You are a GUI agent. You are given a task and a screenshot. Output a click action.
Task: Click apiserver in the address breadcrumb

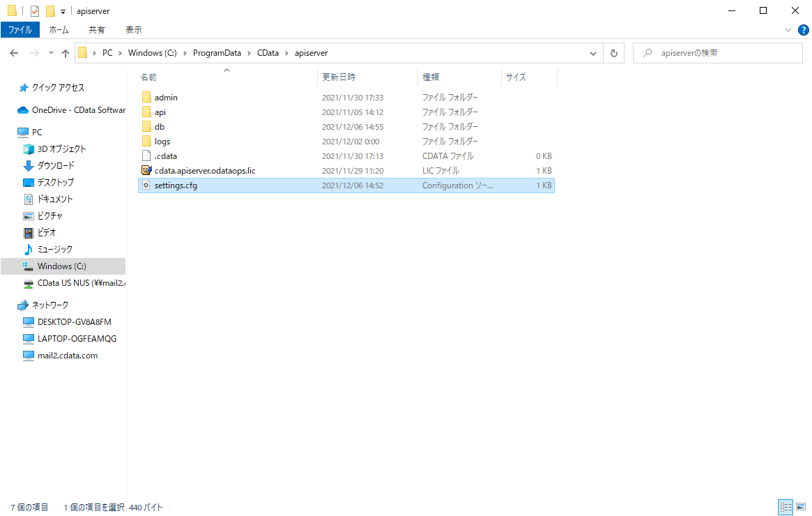pos(312,53)
